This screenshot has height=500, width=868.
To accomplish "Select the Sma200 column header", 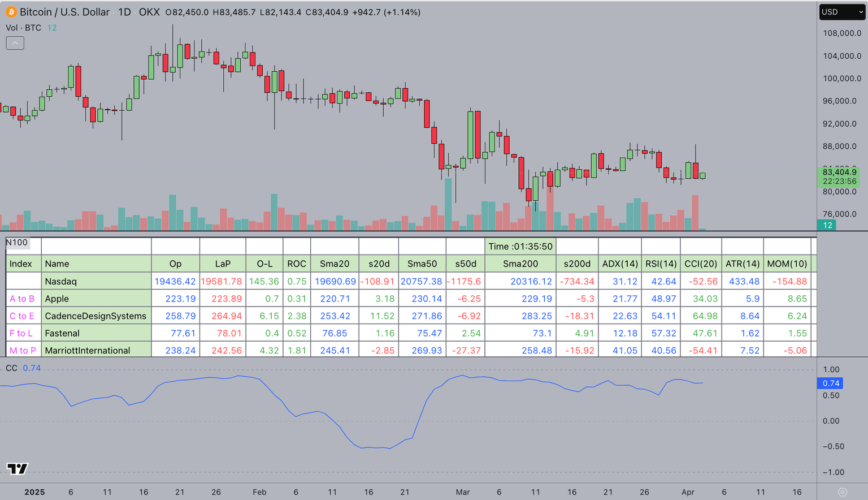I will [x=519, y=264].
